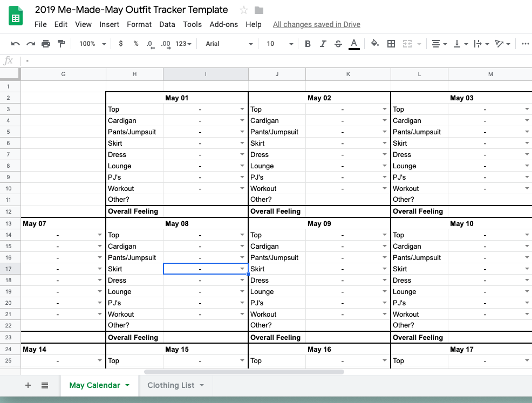
Task: Open text rotation options
Action: point(502,44)
